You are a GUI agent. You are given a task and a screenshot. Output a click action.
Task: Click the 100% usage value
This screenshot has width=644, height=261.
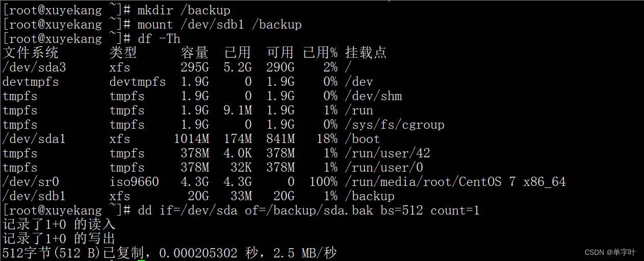click(323, 182)
